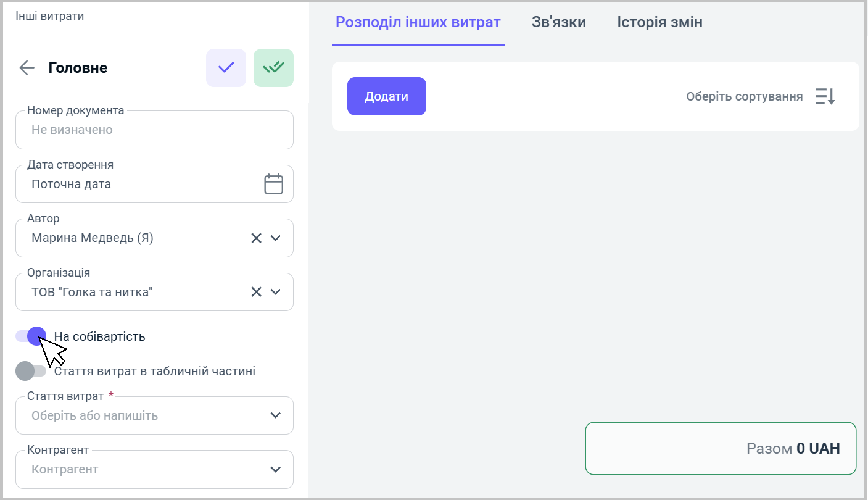
Task: Expand the Автор dropdown chevron
Action: pos(276,238)
